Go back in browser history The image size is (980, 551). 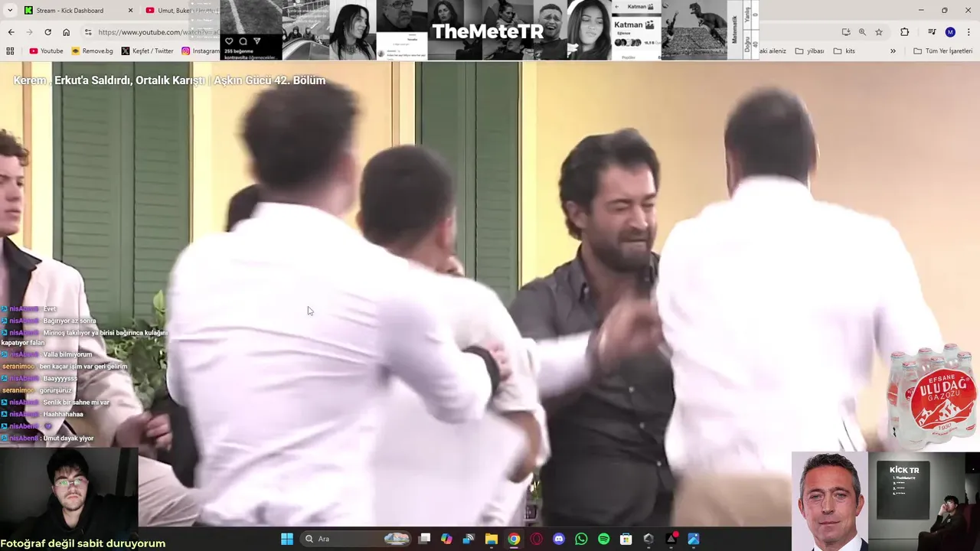11,32
